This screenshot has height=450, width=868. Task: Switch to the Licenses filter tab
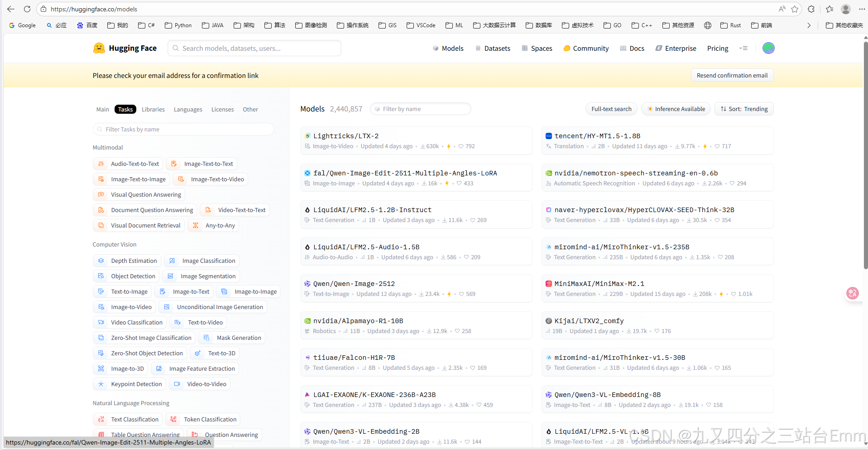click(x=222, y=109)
